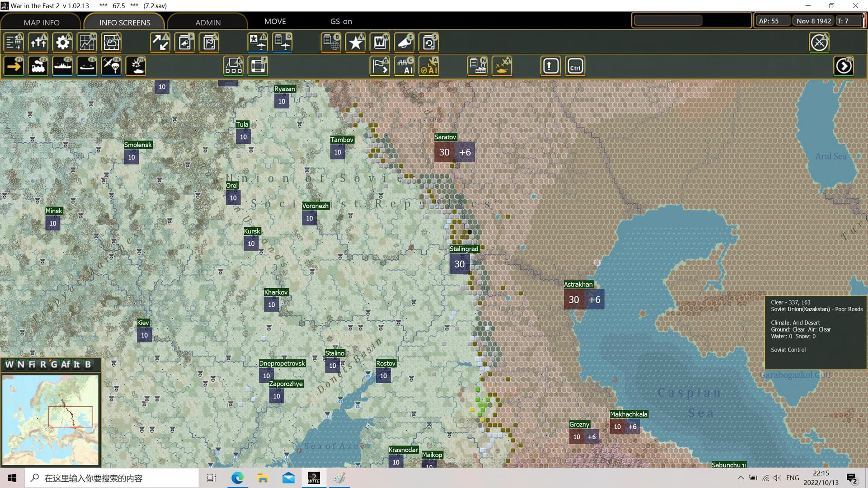Click the white AI ground assist icon
Image resolution: width=868 pixels, height=488 pixels.
[x=404, y=66]
